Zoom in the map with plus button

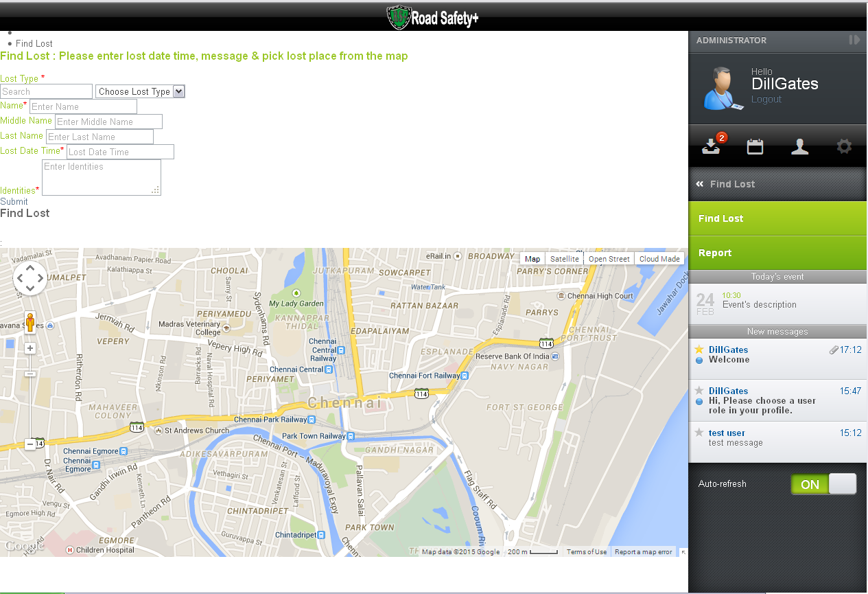(x=30, y=348)
